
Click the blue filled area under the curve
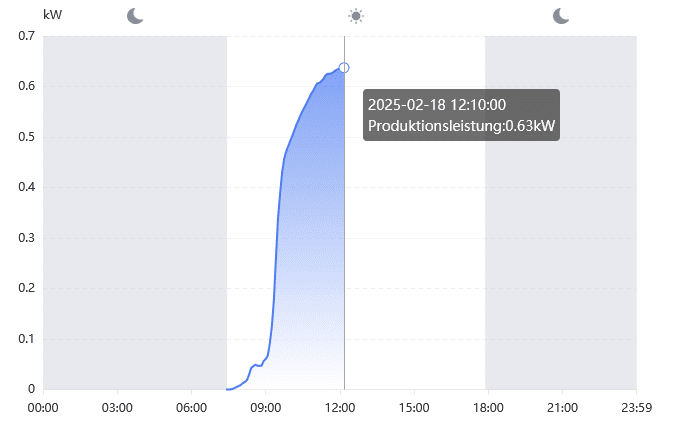pyautogui.click(x=310, y=250)
